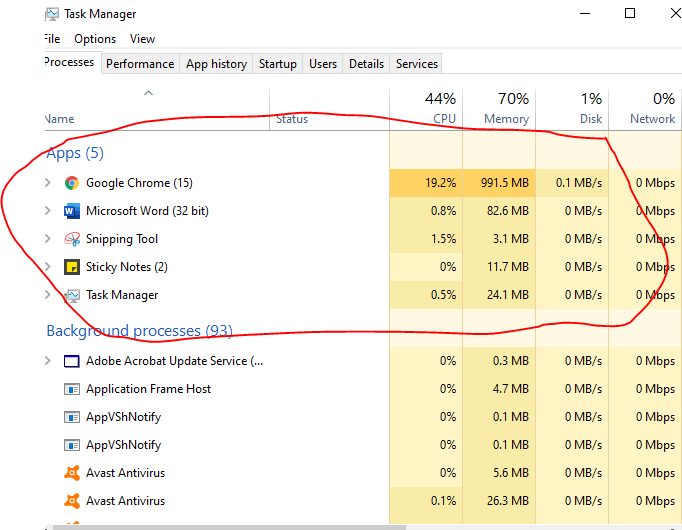The width and height of the screenshot is (682, 530).
Task: Click Task Manager's 24.1 MB memory value
Action: click(508, 295)
